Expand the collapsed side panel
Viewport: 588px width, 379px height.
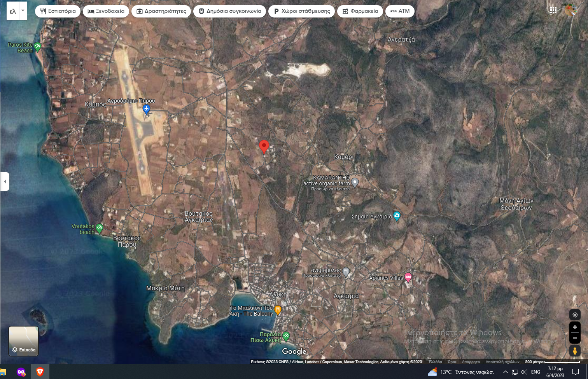click(x=5, y=182)
